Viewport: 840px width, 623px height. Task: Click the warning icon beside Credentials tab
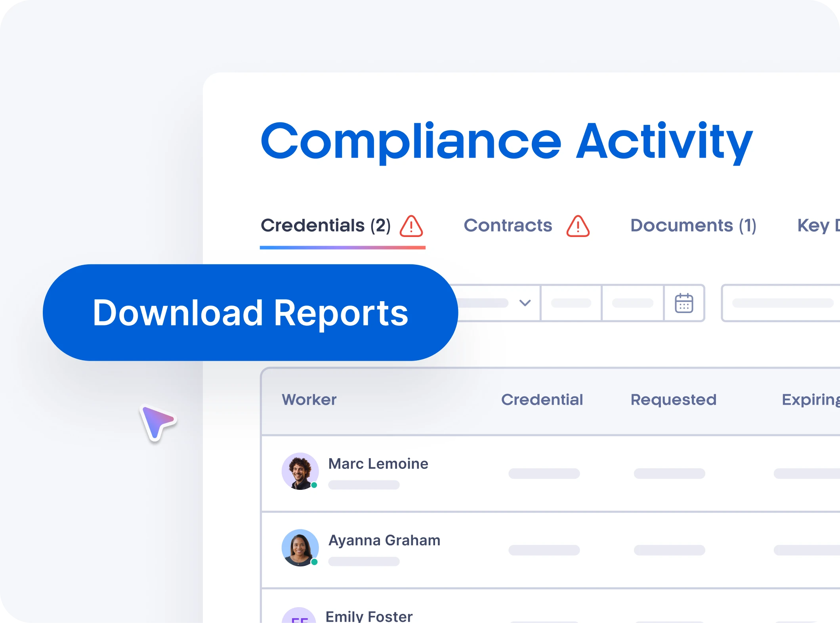[x=412, y=227]
